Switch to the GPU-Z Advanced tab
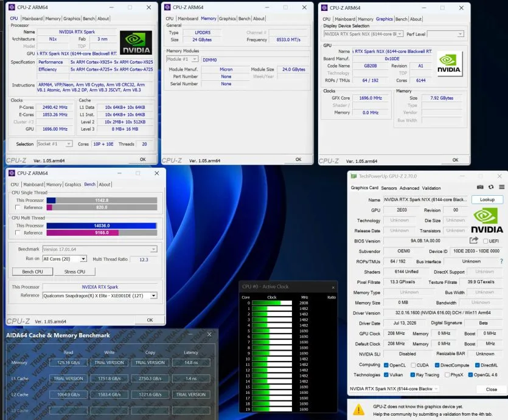The image size is (508, 420). click(x=409, y=188)
